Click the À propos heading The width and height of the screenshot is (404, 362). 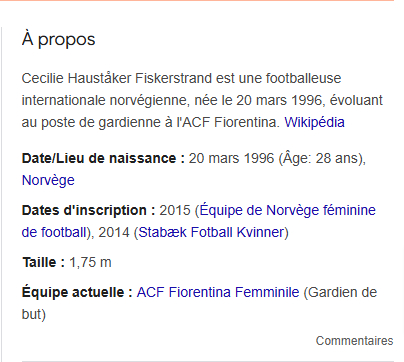coord(58,39)
